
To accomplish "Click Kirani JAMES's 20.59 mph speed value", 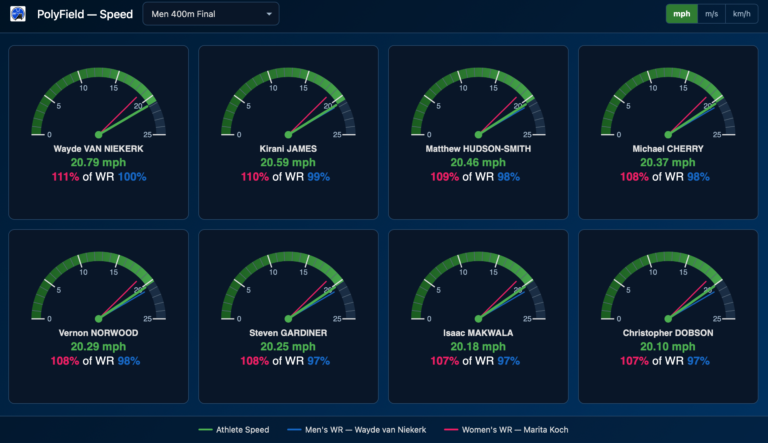I will point(288,162).
